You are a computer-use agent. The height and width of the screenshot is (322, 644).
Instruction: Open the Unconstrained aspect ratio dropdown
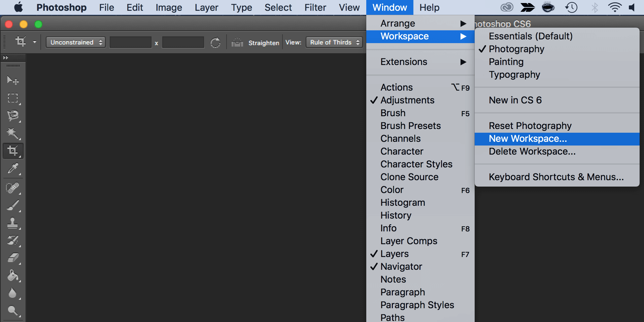[76, 42]
